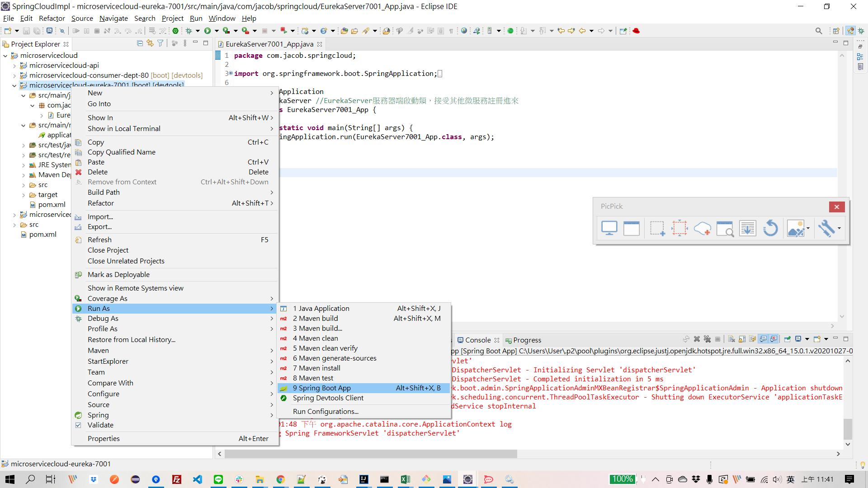Click the Red Hat icon in toolbar
868x488 pixels.
(636, 31)
